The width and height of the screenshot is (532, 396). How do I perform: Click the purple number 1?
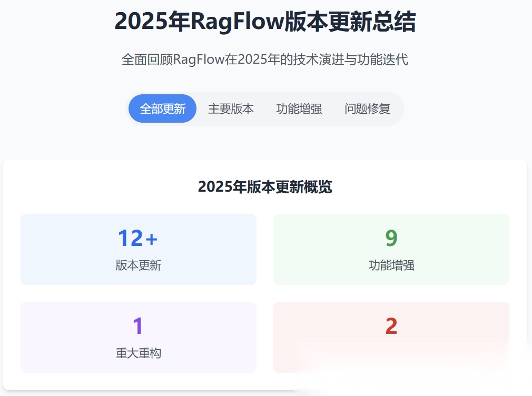138,326
